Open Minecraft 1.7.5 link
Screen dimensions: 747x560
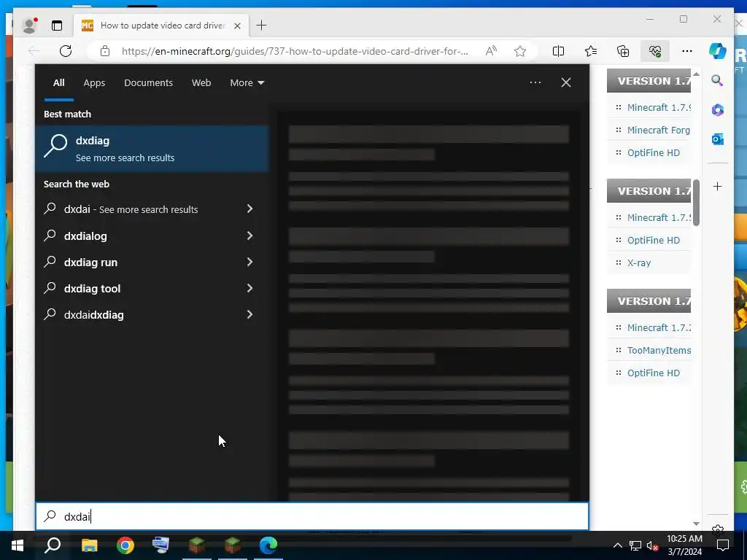point(659,217)
